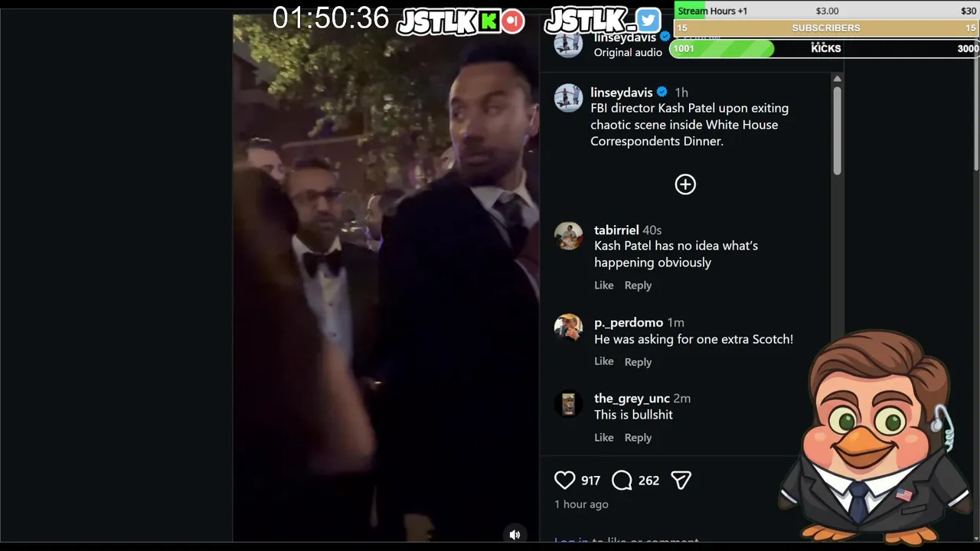
Task: Open p._perdomo's avatar
Action: click(568, 328)
